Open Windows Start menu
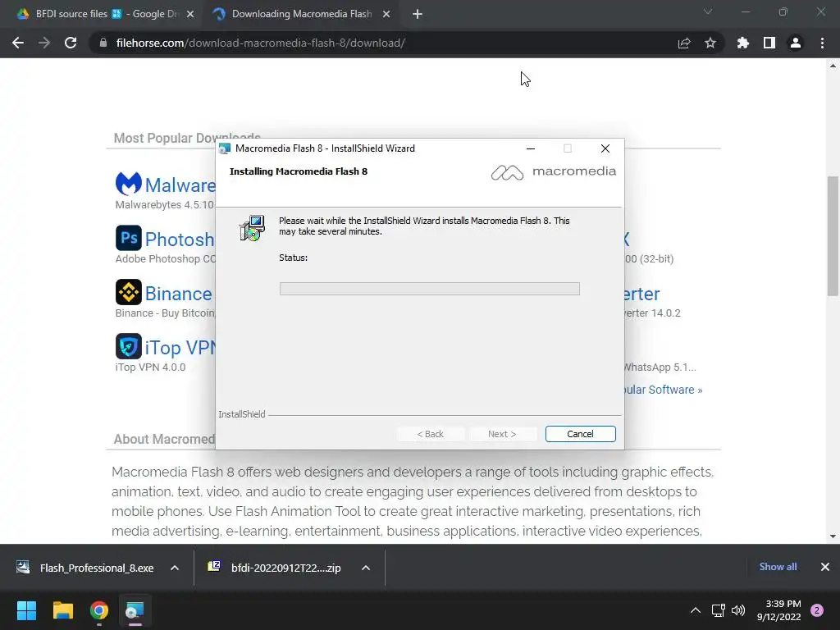This screenshot has width=840, height=630. (x=26, y=610)
